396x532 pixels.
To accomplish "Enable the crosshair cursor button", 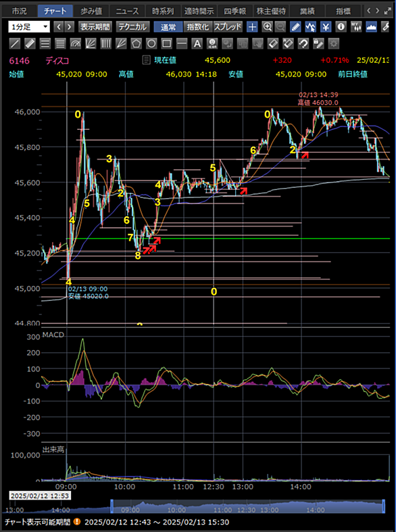I will [x=252, y=27].
